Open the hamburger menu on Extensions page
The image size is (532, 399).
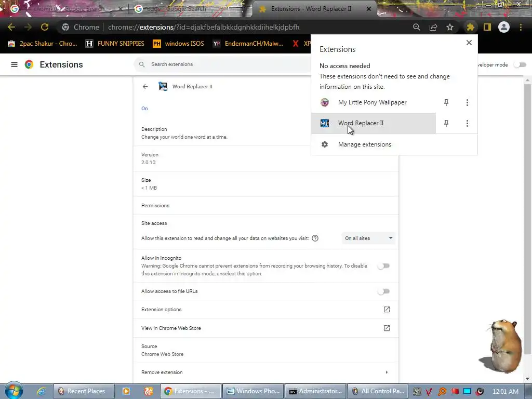coord(14,64)
